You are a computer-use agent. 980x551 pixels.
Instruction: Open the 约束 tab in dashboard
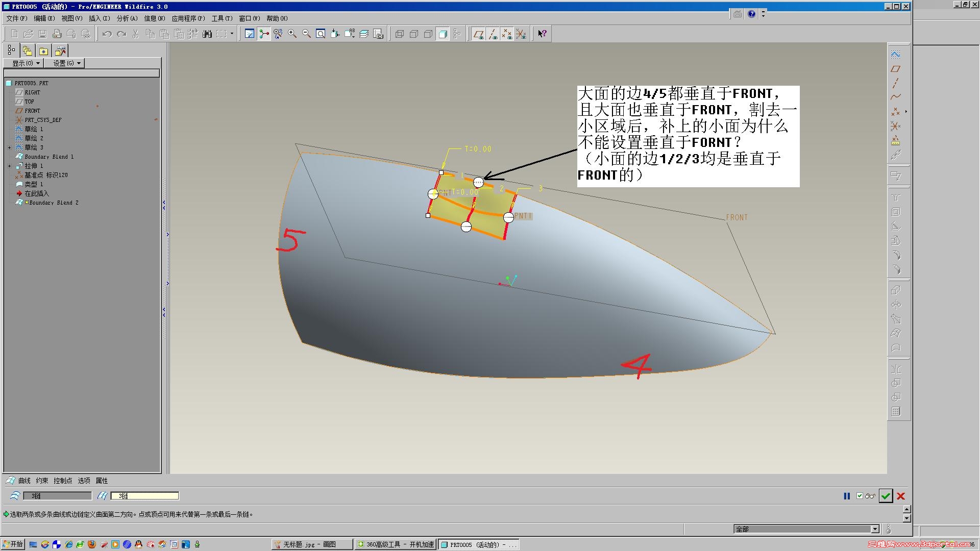coord(42,481)
